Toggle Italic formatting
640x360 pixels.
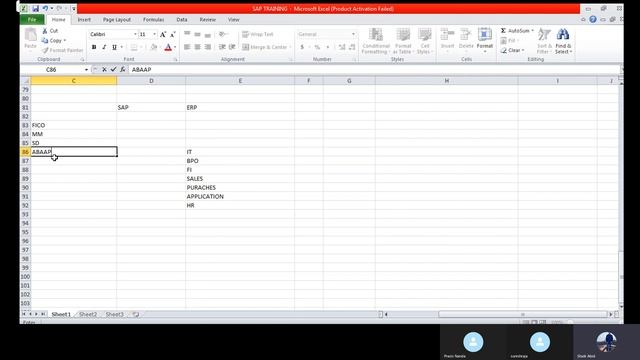[104, 47]
